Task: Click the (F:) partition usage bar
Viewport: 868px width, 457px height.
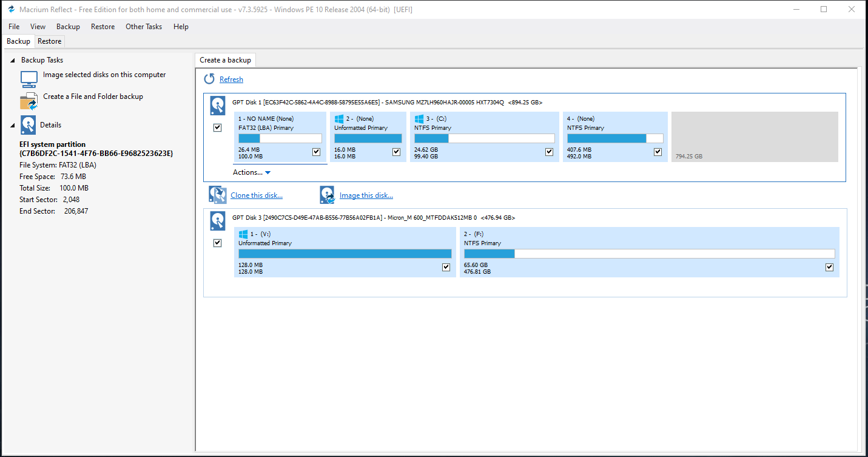Action: coord(649,254)
